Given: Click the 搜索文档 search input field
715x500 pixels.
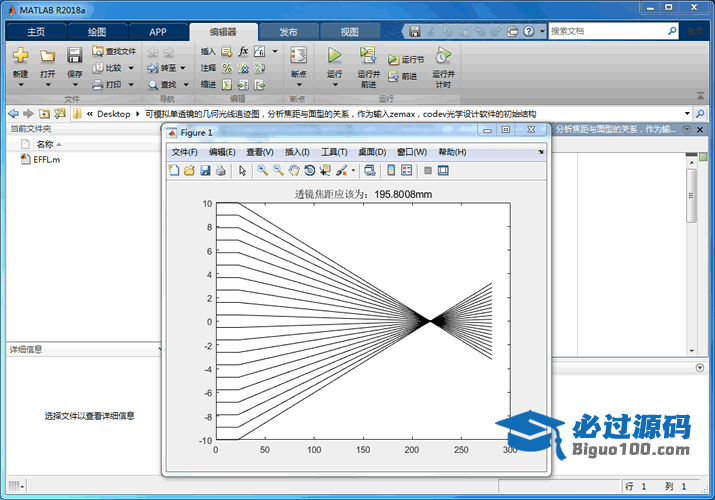Looking at the screenshot, I should [607, 31].
